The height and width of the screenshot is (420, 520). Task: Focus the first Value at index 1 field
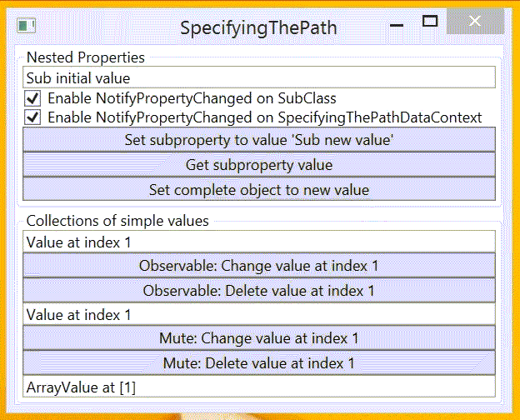259,242
